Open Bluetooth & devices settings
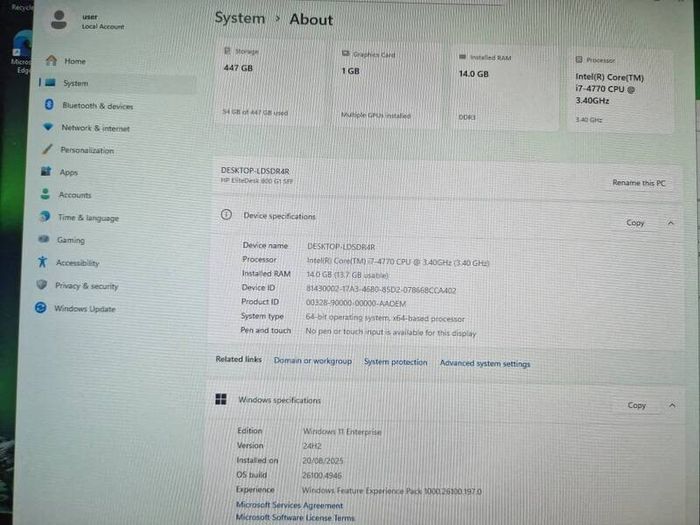 coord(97,106)
